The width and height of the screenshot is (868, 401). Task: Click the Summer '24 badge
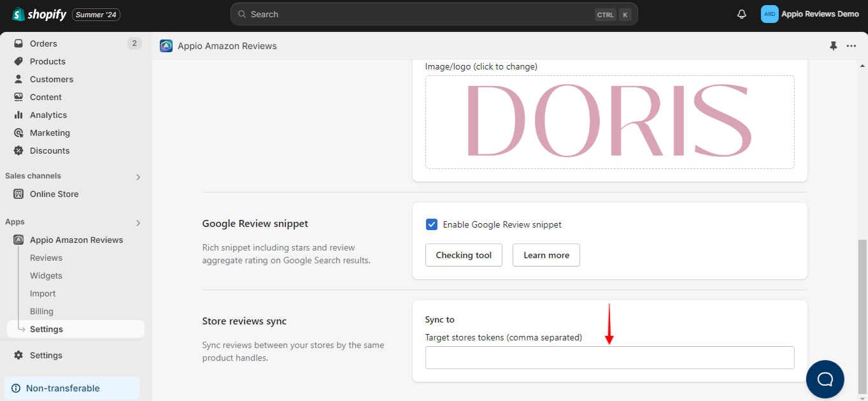click(x=96, y=14)
